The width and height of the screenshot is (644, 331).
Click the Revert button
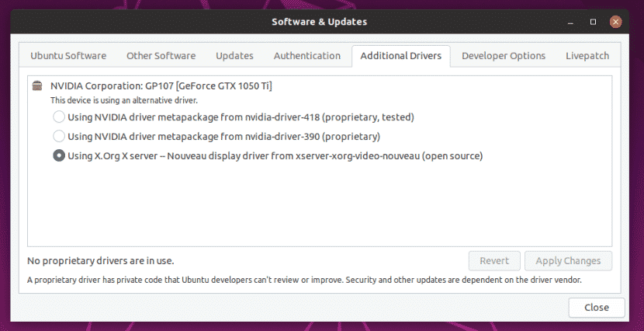click(x=494, y=261)
